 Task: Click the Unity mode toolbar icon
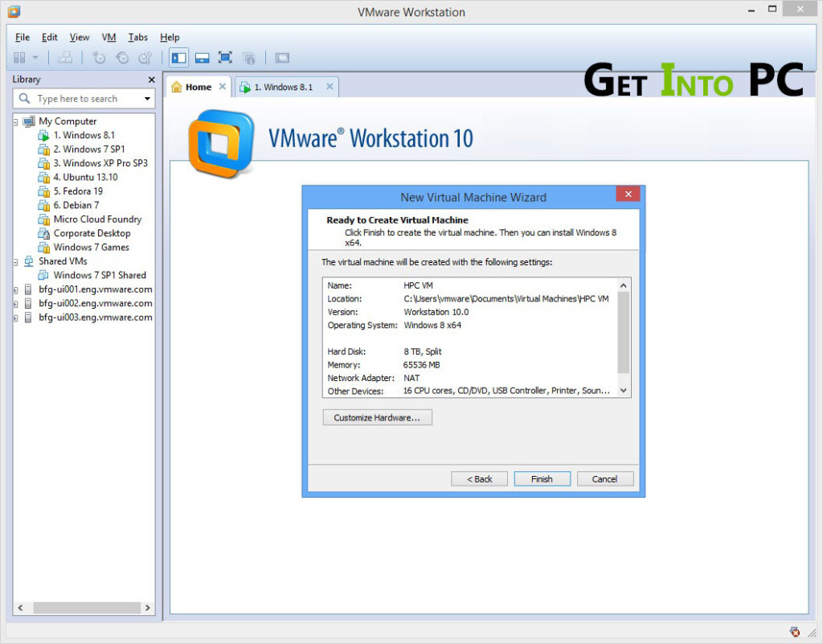click(x=249, y=58)
